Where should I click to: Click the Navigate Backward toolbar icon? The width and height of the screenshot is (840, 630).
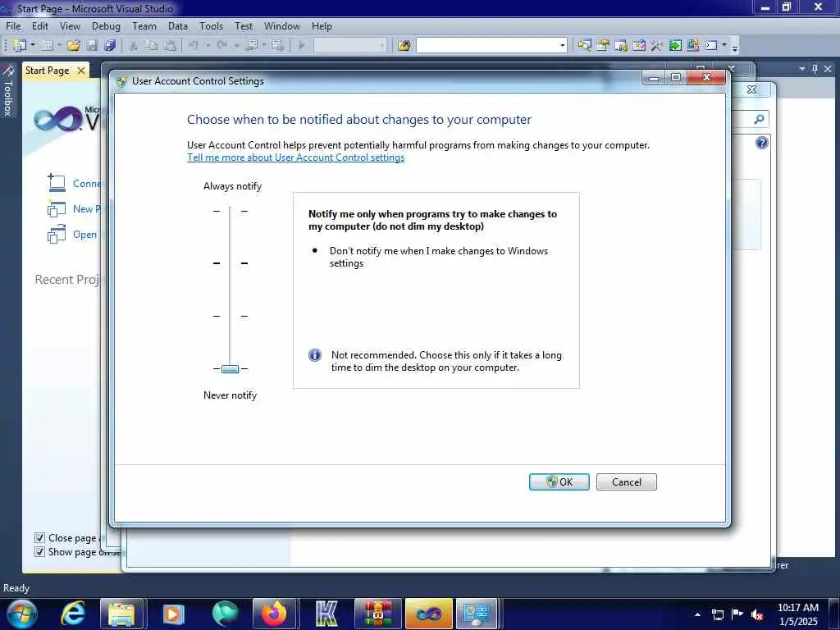click(252, 46)
